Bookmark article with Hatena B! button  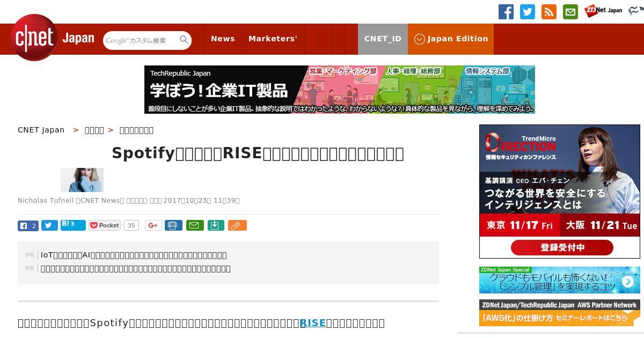pyautogui.click(x=73, y=225)
